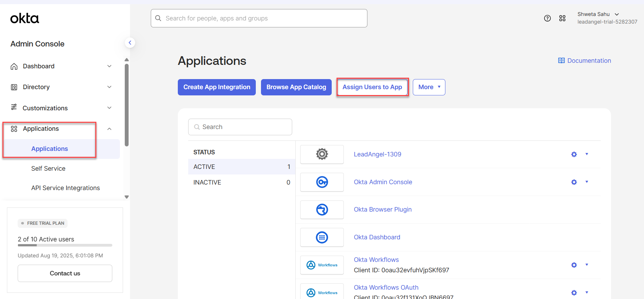Open settings gear for Okta Workflows
The width and height of the screenshot is (644, 299).
click(x=574, y=265)
